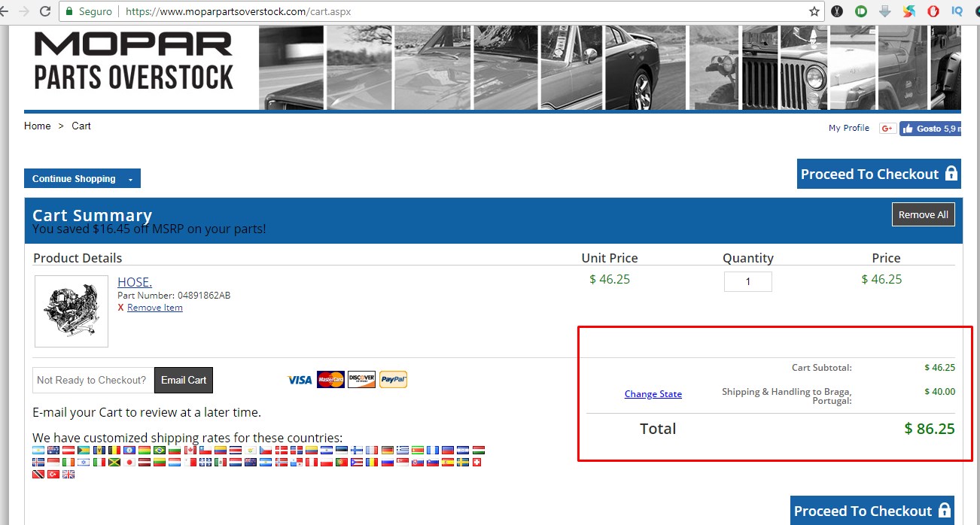Viewport: 980px width, 525px height.
Task: Select the Switzerland flag
Action: point(479,462)
